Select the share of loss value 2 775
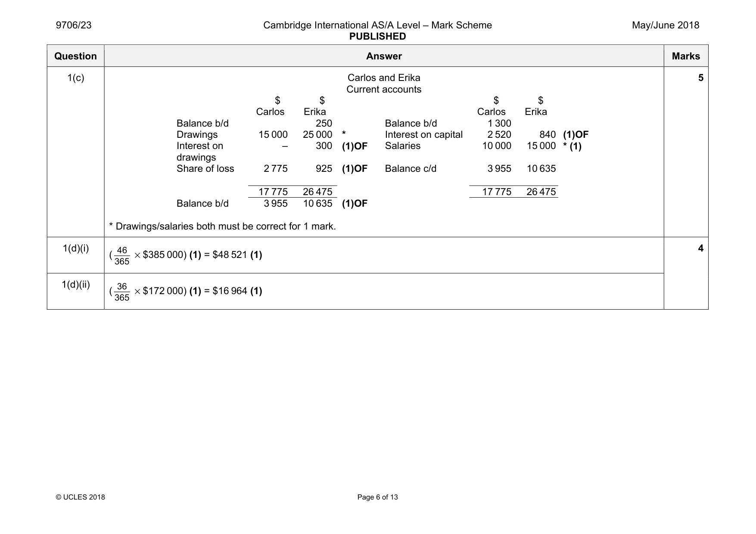The height and width of the screenshot is (534, 756). pyautogui.click(x=276, y=169)
